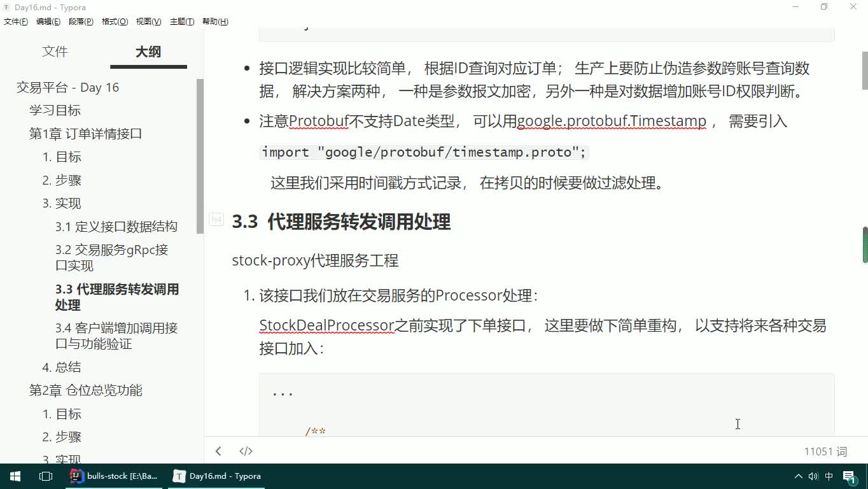
Task: Click the H4 heading level marker
Action: 216,220
